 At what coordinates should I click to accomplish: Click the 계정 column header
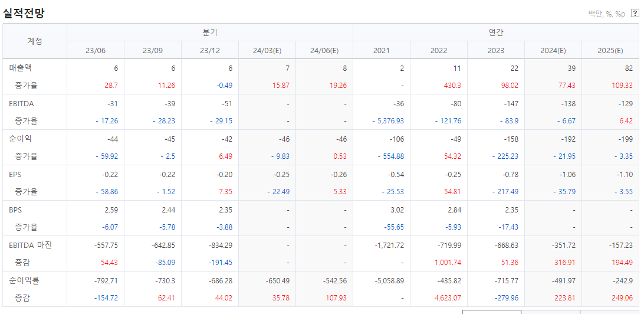34,41
